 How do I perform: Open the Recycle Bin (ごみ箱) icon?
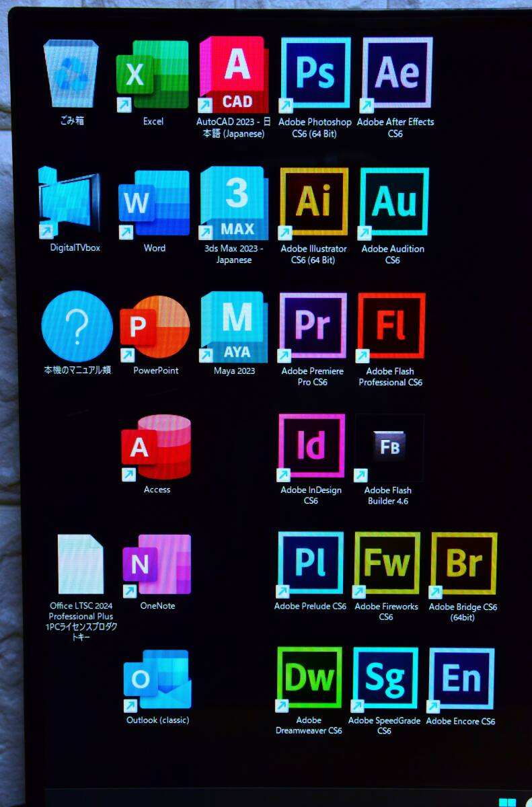(x=71, y=75)
